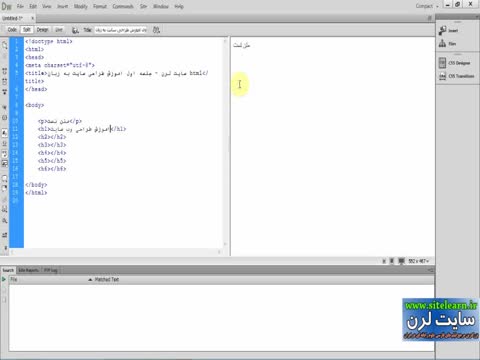
Task: Switch to Split view
Action: click(x=27, y=30)
